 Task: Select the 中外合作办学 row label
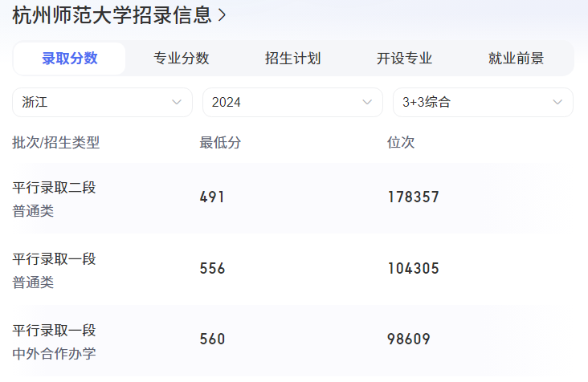coord(54,354)
